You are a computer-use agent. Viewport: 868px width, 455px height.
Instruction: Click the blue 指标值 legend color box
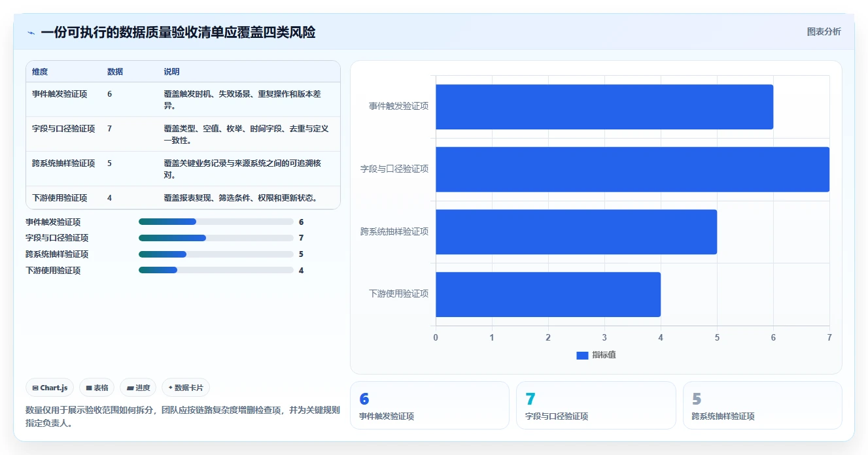pos(582,355)
